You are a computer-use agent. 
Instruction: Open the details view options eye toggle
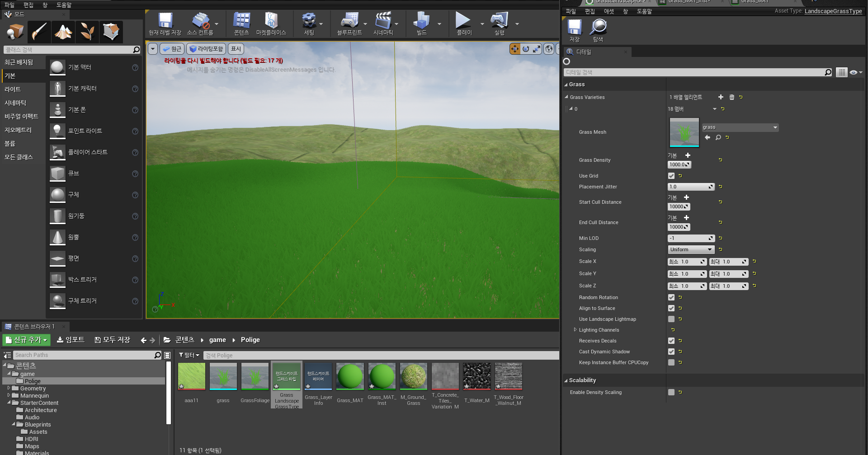[x=855, y=72]
